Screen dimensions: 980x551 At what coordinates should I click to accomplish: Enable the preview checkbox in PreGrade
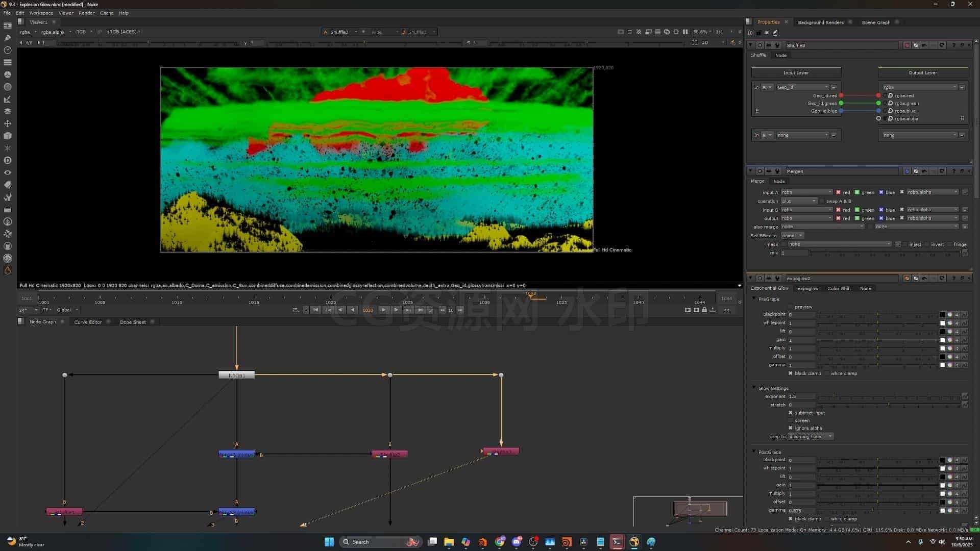coord(791,307)
